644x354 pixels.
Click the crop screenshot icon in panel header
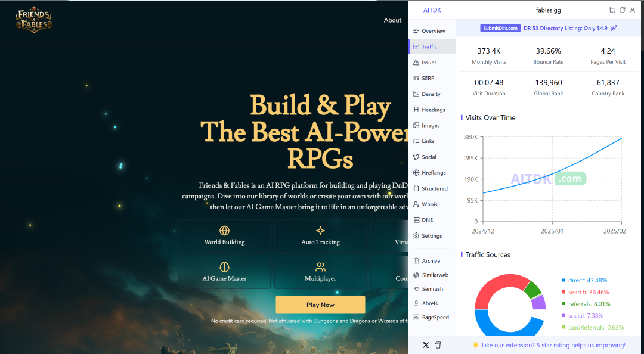[612, 10]
